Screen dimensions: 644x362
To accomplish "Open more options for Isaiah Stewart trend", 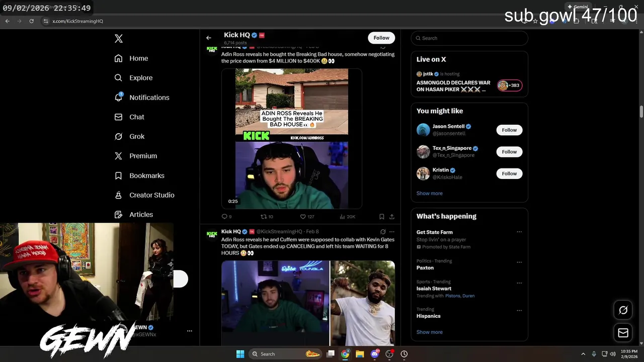I will coord(519,283).
